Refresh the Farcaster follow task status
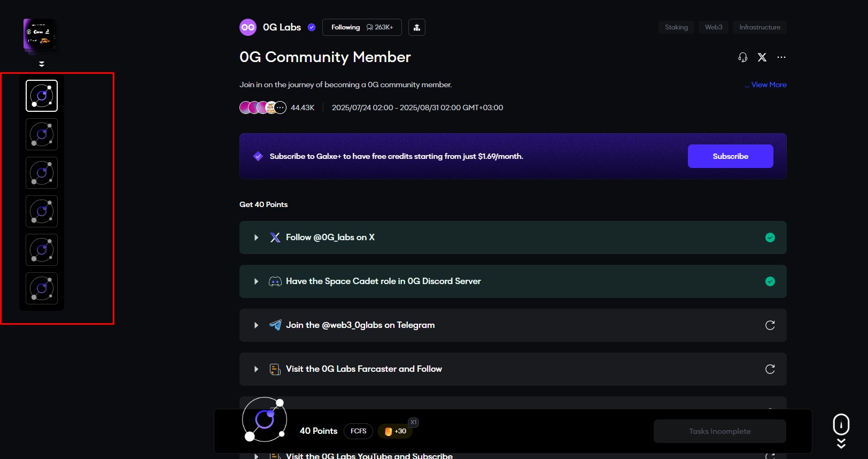 click(x=770, y=369)
